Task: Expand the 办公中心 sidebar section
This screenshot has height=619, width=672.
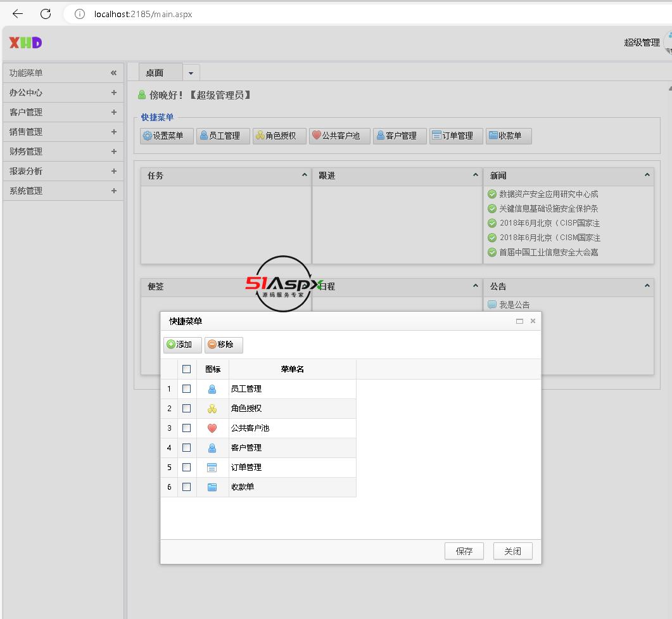Action: pos(113,93)
